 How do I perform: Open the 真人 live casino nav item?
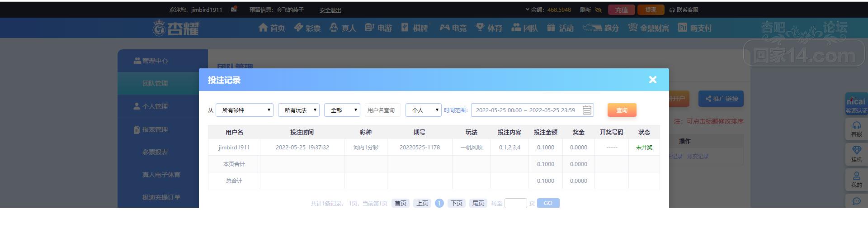(343, 28)
